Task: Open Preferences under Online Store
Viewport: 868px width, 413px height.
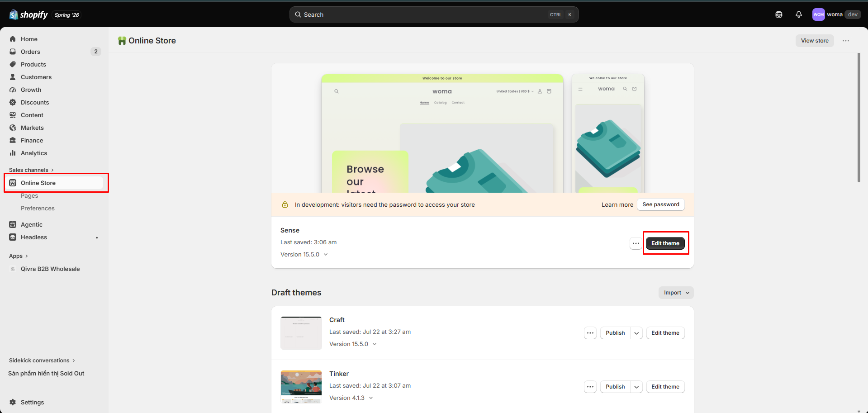Action: 38,209
